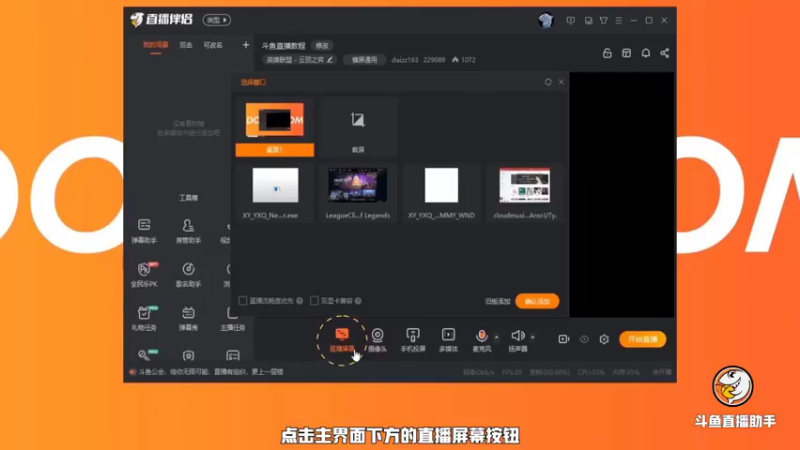
Task: Open notifications bell icon
Action: click(x=646, y=53)
